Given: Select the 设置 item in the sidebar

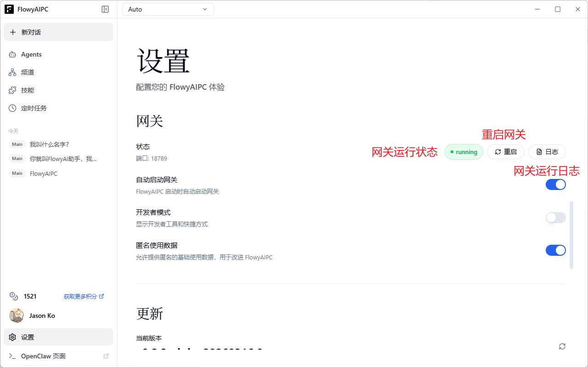Looking at the screenshot, I should 28,337.
